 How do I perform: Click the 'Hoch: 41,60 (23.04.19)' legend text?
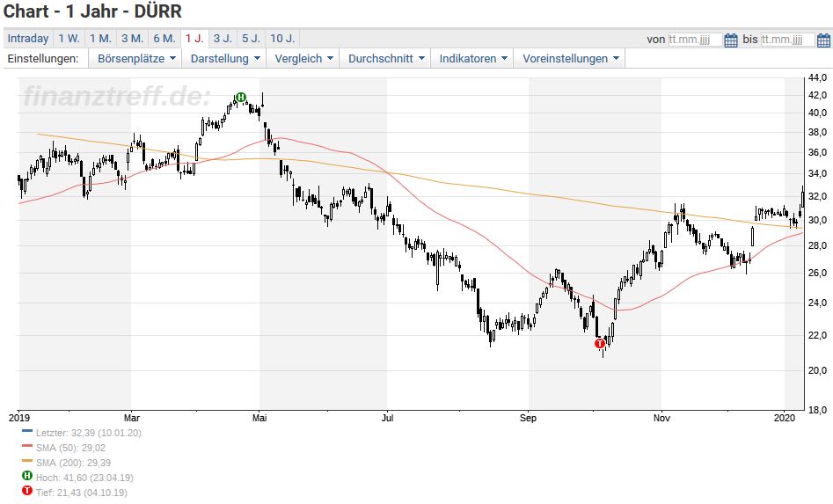click(x=84, y=478)
